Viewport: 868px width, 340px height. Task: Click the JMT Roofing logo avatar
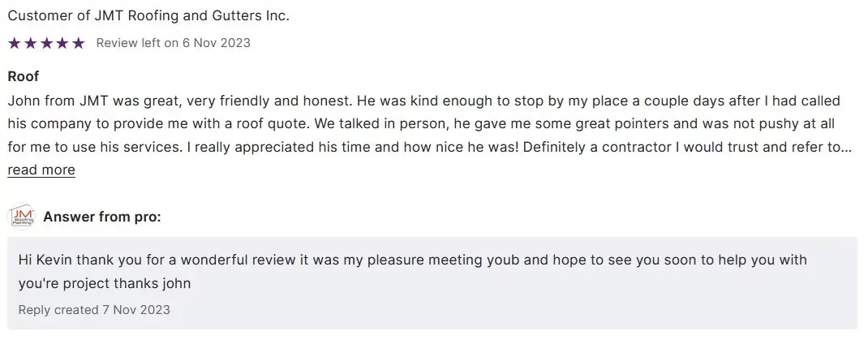[20, 217]
